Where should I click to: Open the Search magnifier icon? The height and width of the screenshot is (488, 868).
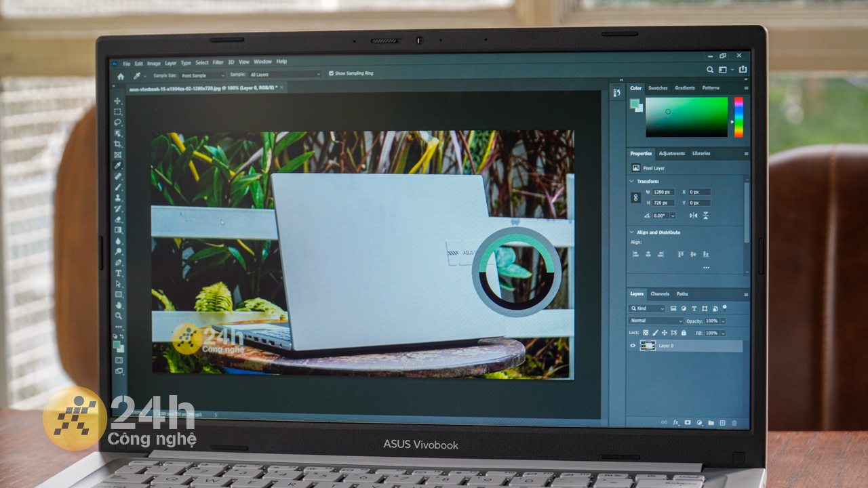coord(710,70)
